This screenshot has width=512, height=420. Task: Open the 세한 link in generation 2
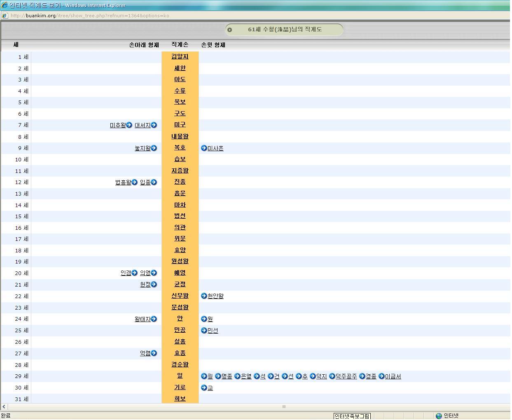(180, 68)
